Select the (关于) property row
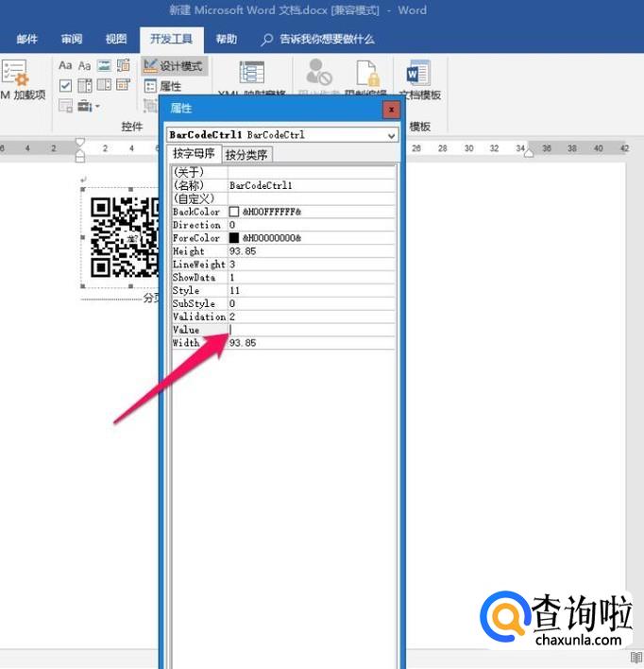This screenshot has height=669, width=644. coord(283,172)
